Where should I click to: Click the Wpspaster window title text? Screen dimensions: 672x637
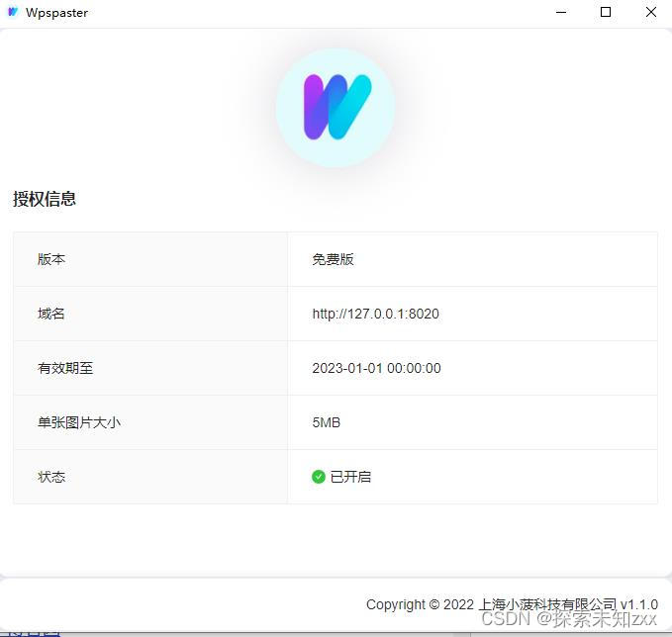click(56, 13)
